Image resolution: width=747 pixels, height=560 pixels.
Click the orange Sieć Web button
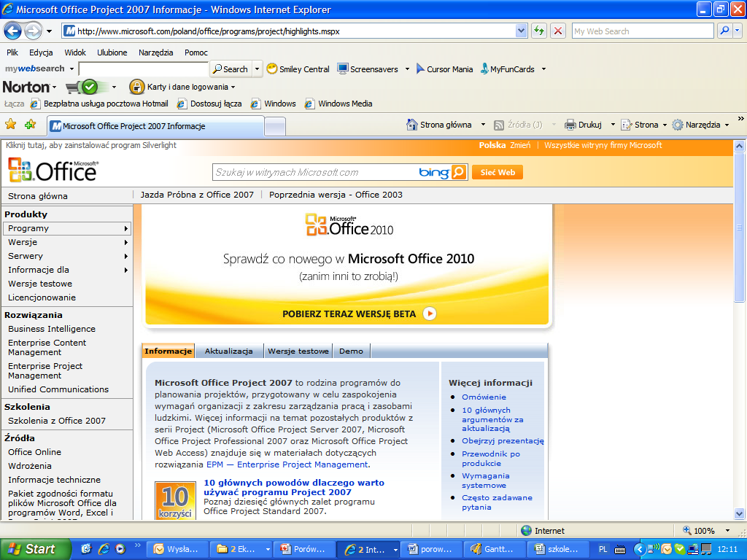[x=498, y=172]
